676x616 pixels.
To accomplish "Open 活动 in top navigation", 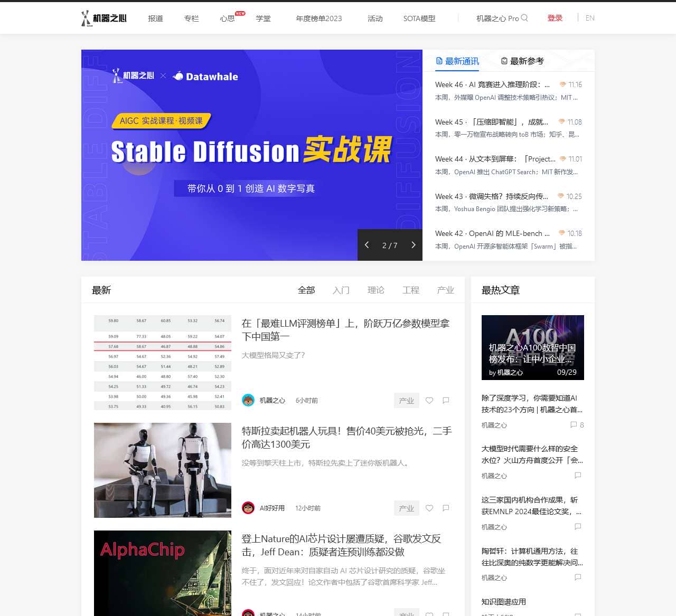I will 375,18.
